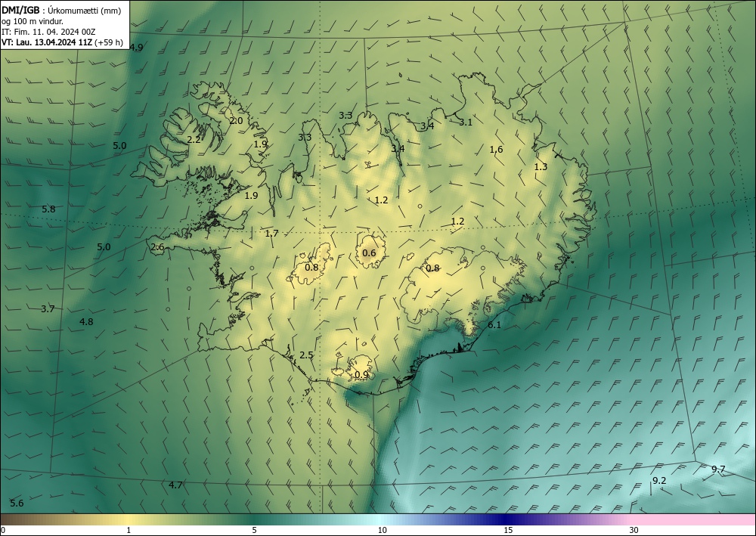Click the 4.9 value near the legend box
Image resolution: width=756 pixels, height=536 pixels.
pyautogui.click(x=136, y=47)
